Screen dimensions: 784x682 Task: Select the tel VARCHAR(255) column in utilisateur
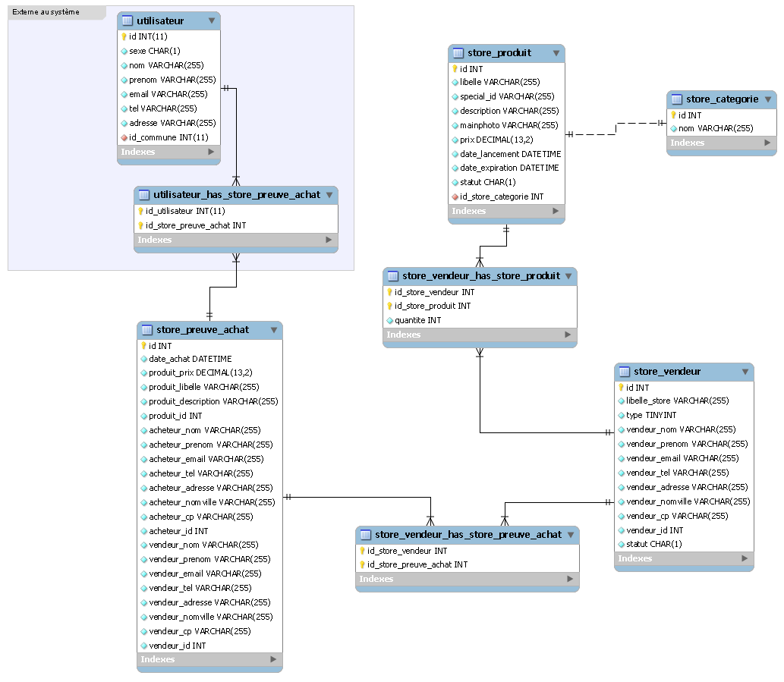[169, 108]
